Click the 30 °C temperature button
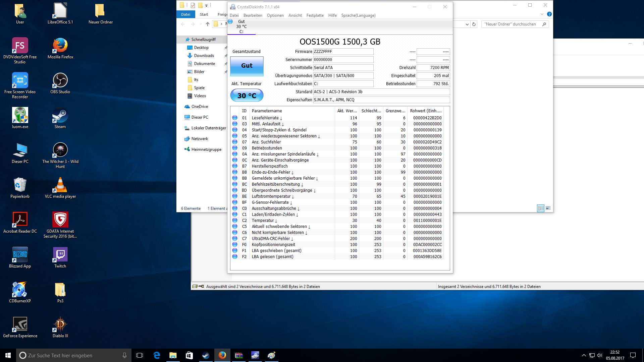 (x=247, y=96)
